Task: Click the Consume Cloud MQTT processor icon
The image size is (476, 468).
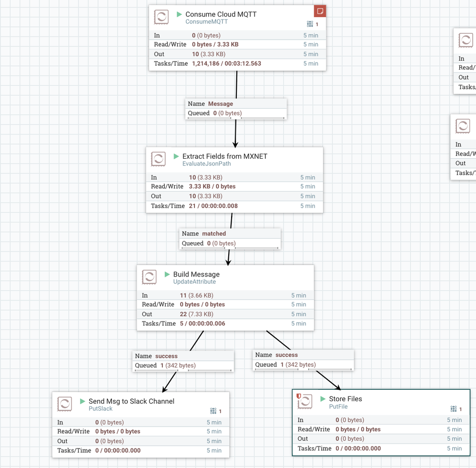Action: (x=161, y=17)
